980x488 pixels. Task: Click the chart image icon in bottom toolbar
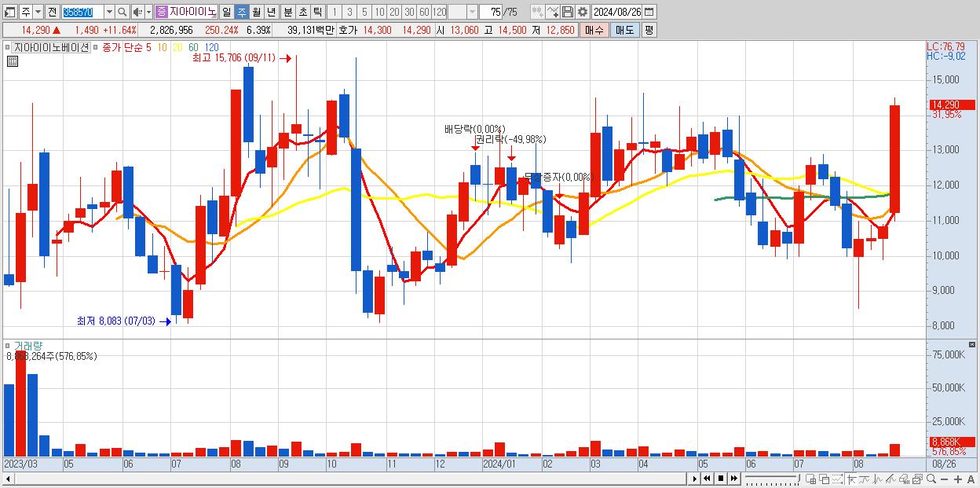pyautogui.click(x=917, y=479)
